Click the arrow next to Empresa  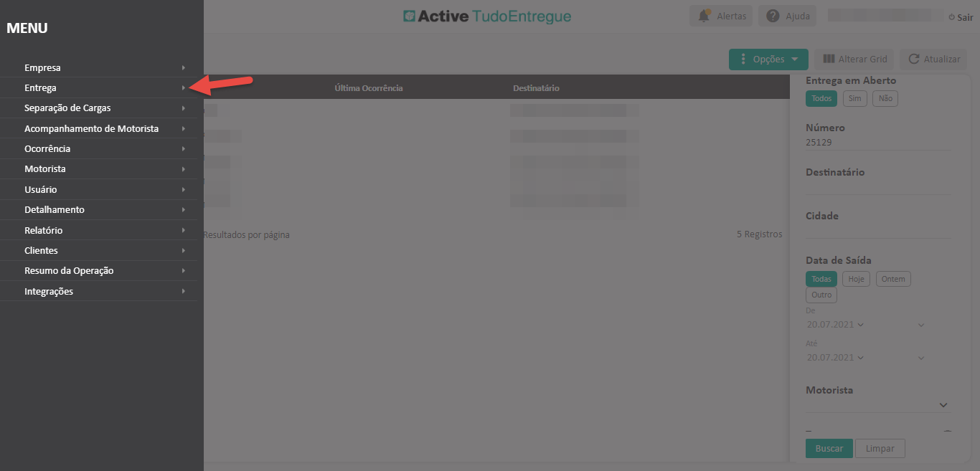point(184,67)
